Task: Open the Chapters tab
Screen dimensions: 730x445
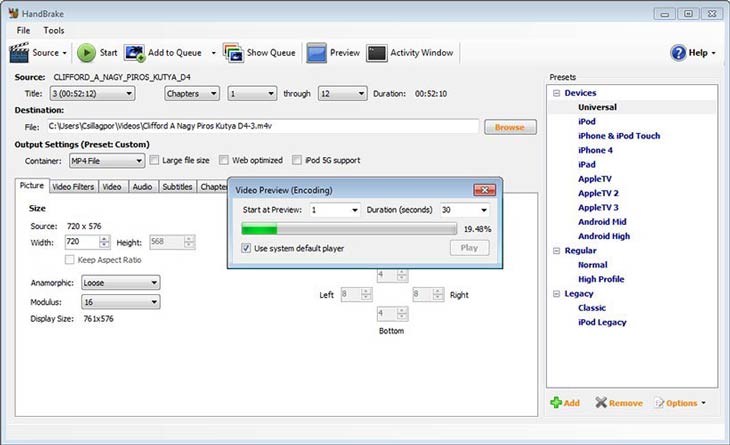Action: (213, 187)
